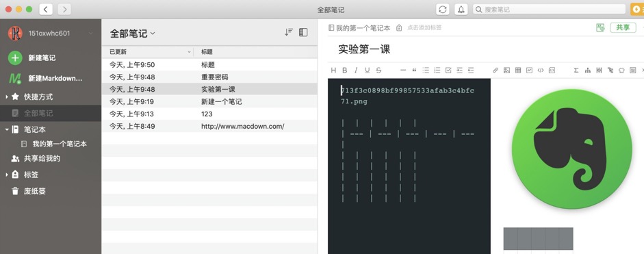Insert a code block
Viewport: 644px width, 254px height.
[x=552, y=71]
